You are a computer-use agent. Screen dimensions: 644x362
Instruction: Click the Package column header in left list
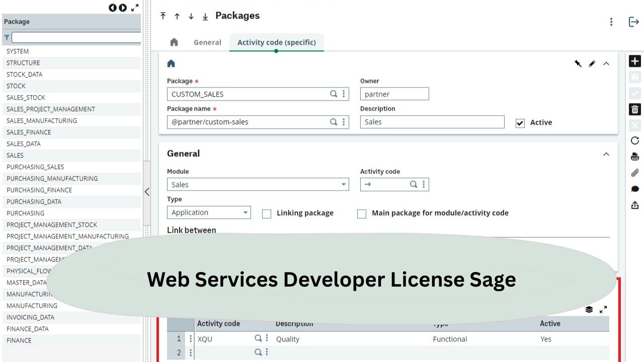[71, 22]
